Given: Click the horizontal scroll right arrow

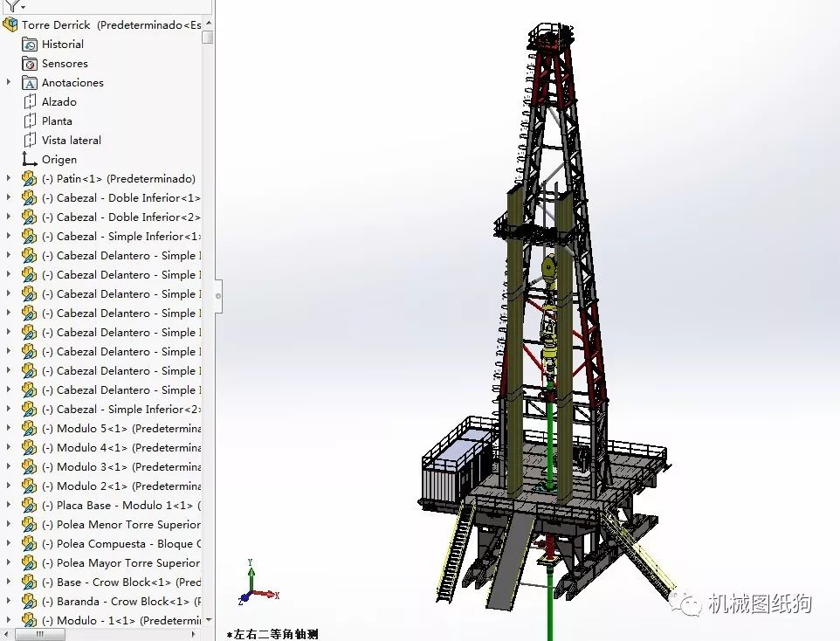Looking at the screenshot, I should (x=194, y=635).
